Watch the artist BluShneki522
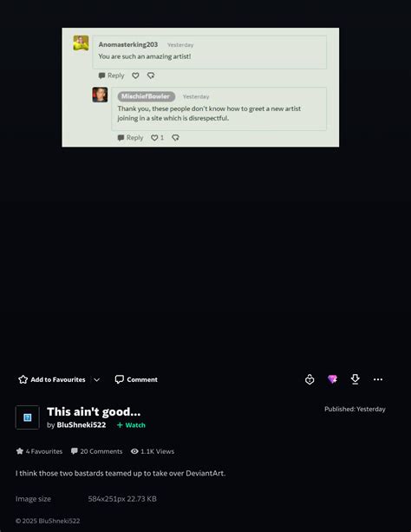The image size is (411, 532). (x=131, y=425)
